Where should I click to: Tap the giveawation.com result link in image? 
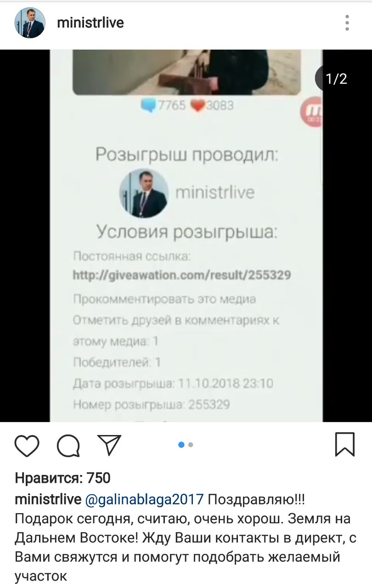click(x=182, y=275)
